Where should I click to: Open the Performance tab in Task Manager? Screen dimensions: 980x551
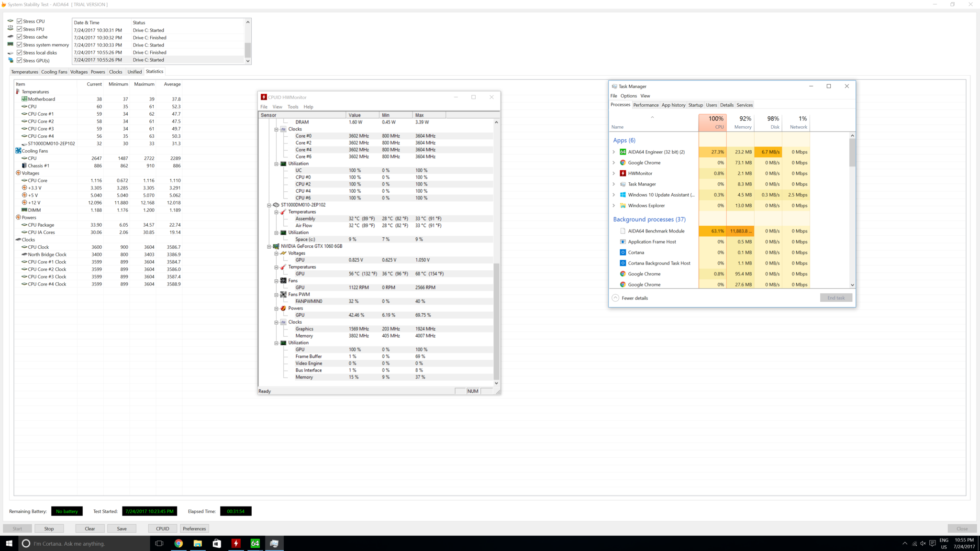pyautogui.click(x=646, y=105)
